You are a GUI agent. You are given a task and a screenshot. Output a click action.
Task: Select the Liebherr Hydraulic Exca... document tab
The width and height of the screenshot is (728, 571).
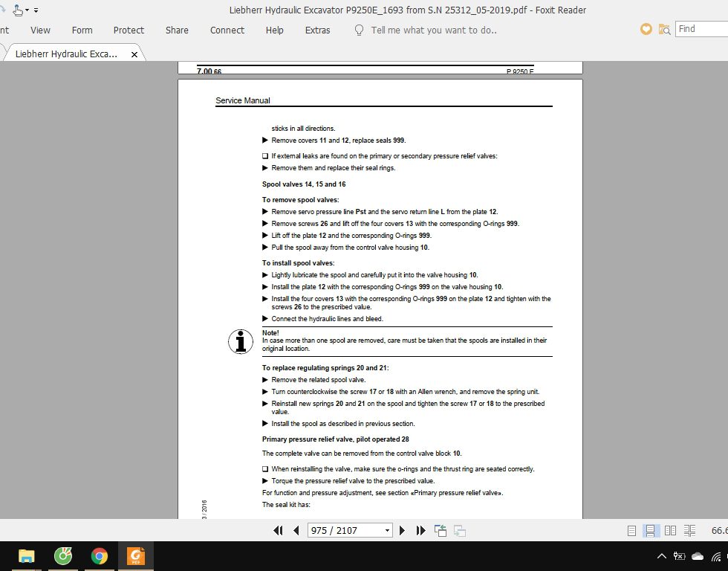pyautogui.click(x=66, y=54)
